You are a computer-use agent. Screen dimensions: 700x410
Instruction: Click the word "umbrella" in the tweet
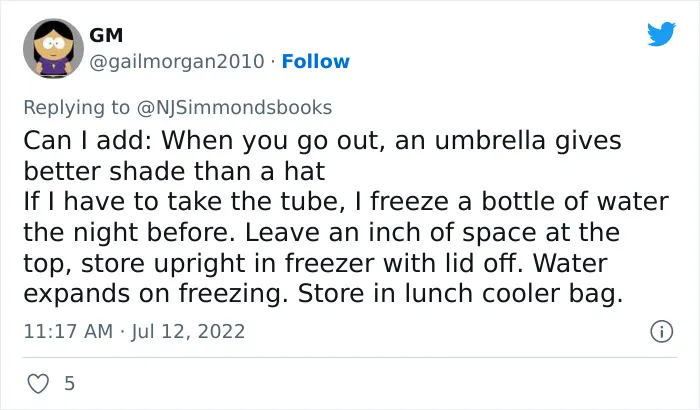pos(490,140)
